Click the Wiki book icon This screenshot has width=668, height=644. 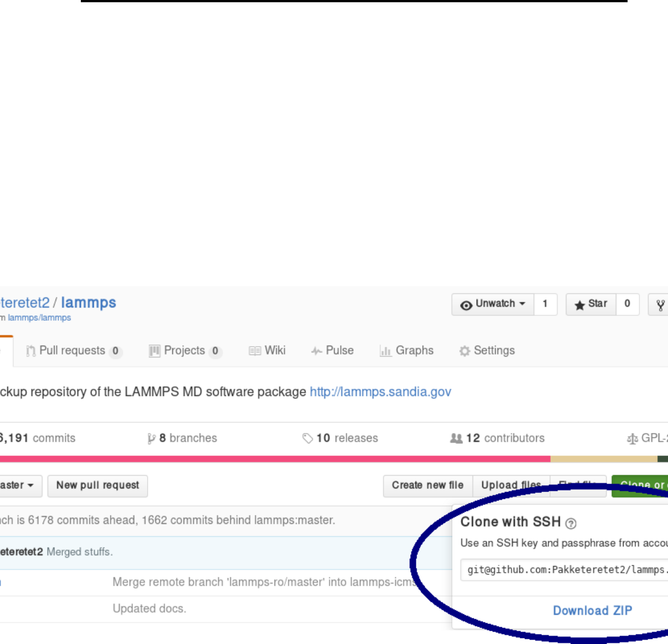pyautogui.click(x=255, y=351)
